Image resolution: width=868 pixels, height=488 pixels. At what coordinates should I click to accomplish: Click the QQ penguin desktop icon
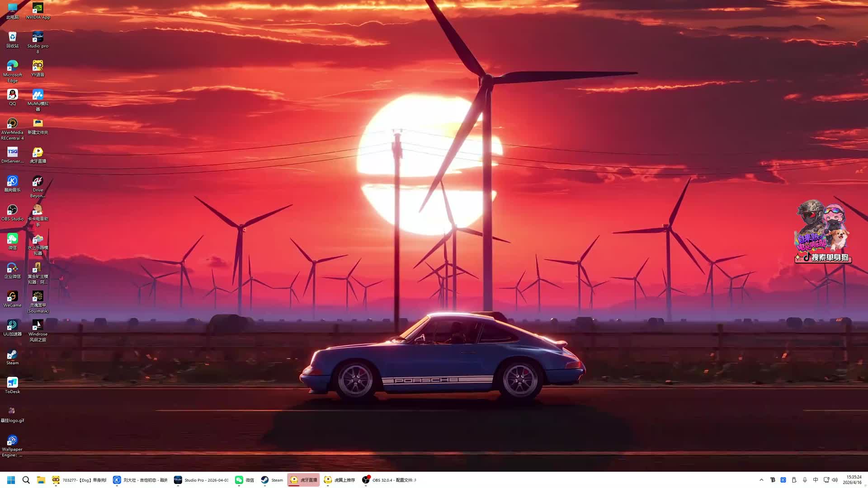pyautogui.click(x=12, y=95)
